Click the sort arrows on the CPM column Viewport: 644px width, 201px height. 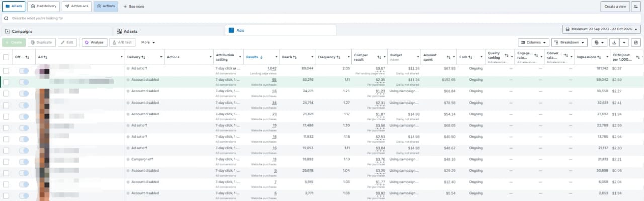639,57
